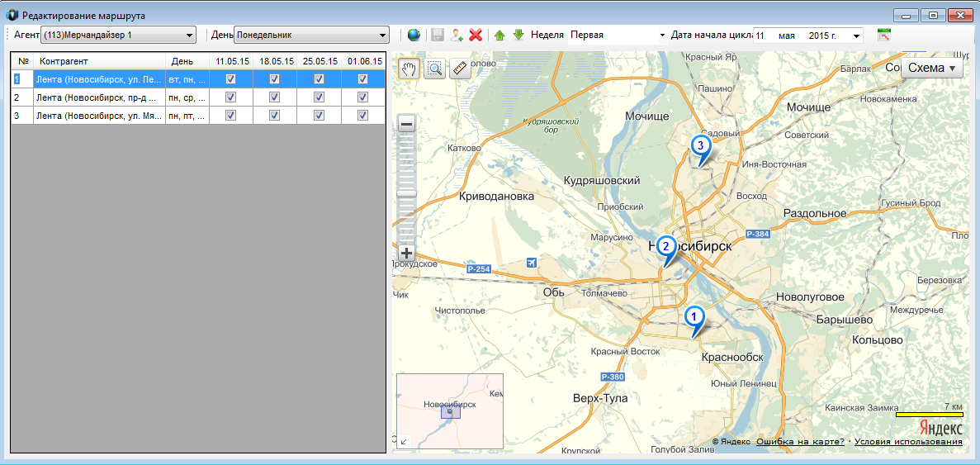980x465 pixels.
Task: Toggle 18.05.15 checkbox in row 2
Action: pyautogui.click(x=275, y=97)
